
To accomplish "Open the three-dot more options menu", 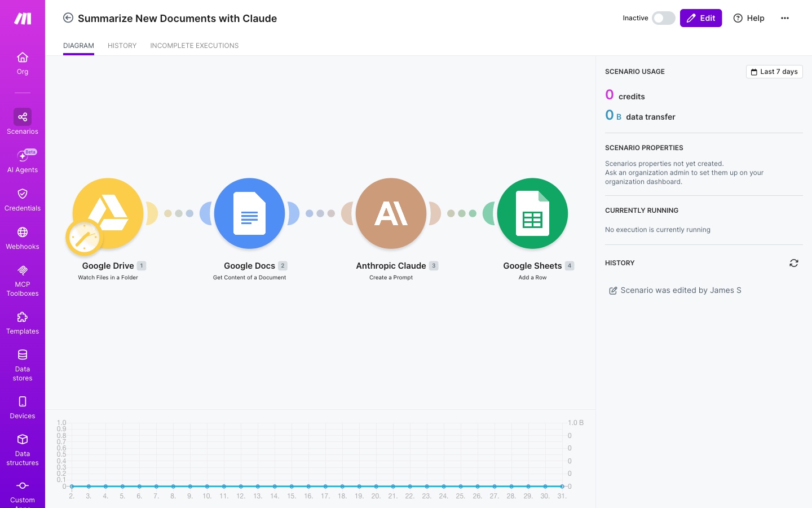I will click(x=785, y=18).
